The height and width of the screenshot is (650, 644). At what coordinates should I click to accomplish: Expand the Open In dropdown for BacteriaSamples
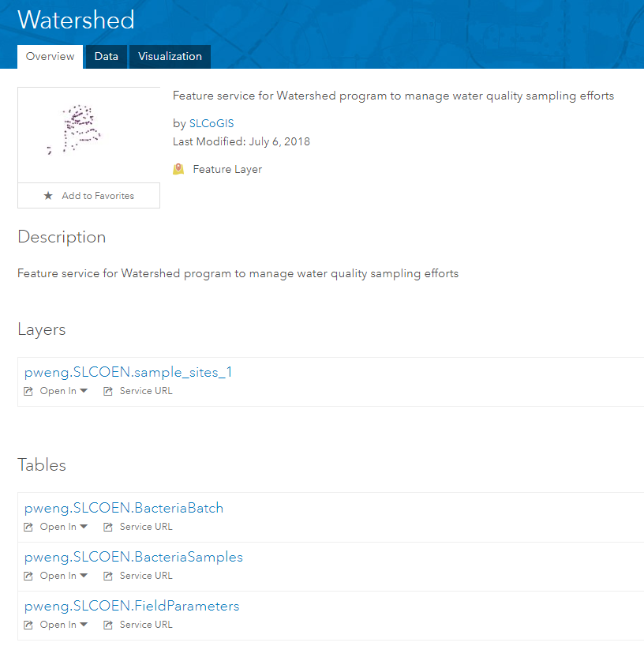click(64, 576)
